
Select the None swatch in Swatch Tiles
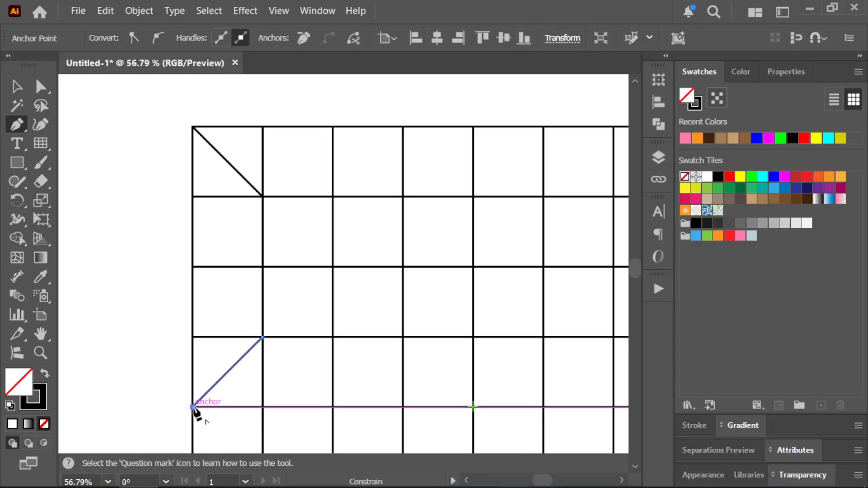coord(685,176)
